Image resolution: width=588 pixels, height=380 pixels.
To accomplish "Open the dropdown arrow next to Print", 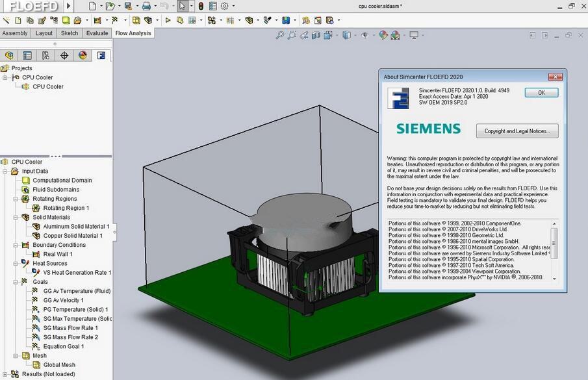I will (155, 6).
